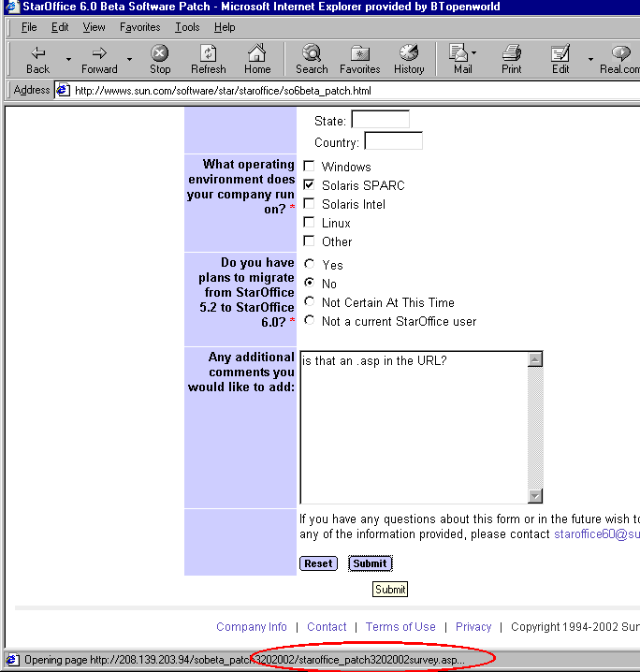Open the Terms of Use link
640x672 pixels.
[x=400, y=626]
